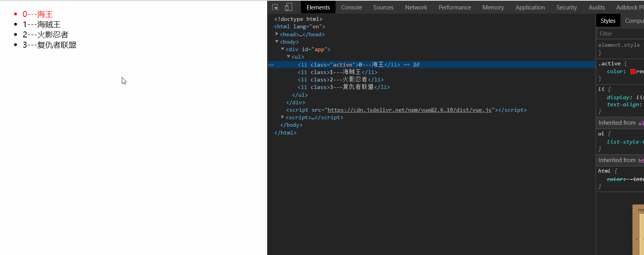This screenshot has width=644, height=255.
Task: Select the li row with 1---海贼王
Action: point(338,72)
